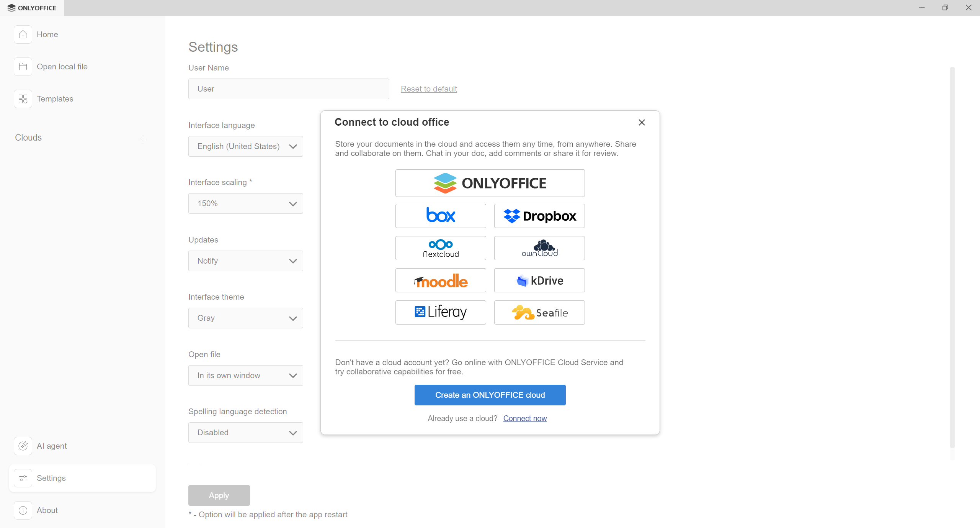This screenshot has height=528, width=980.
Task: Select the Nextcloud connector
Action: tap(440, 248)
